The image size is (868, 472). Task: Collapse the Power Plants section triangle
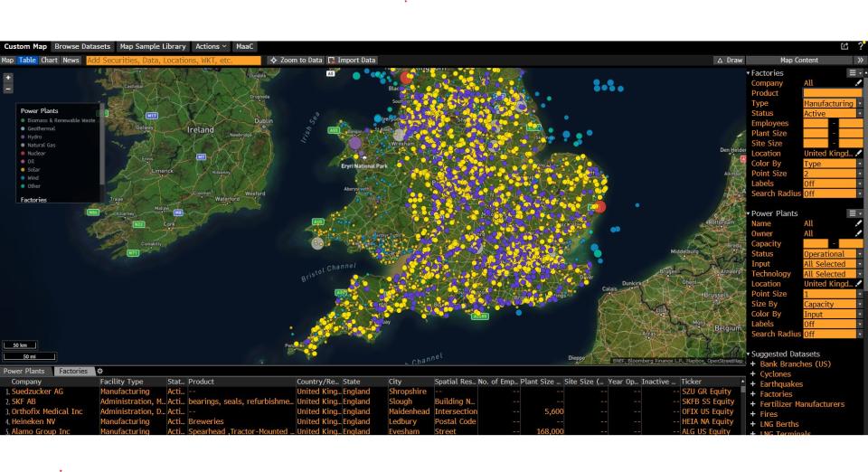click(x=749, y=213)
